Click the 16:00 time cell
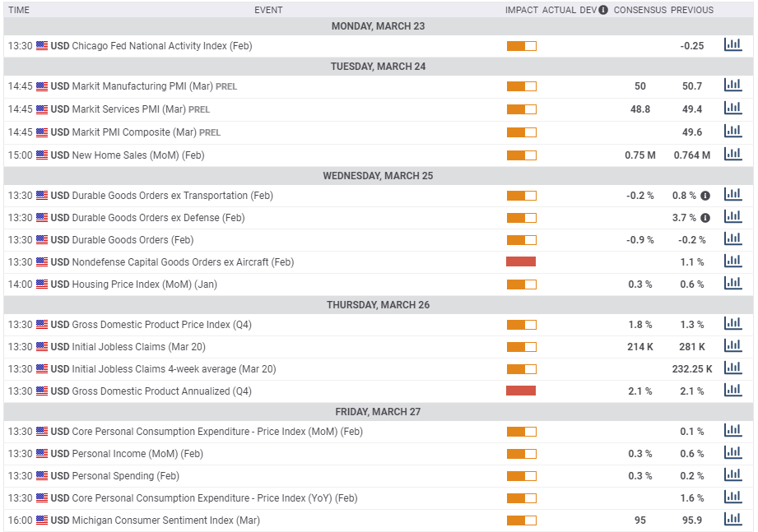Viewport: 758px width, 532px height. pos(21,520)
